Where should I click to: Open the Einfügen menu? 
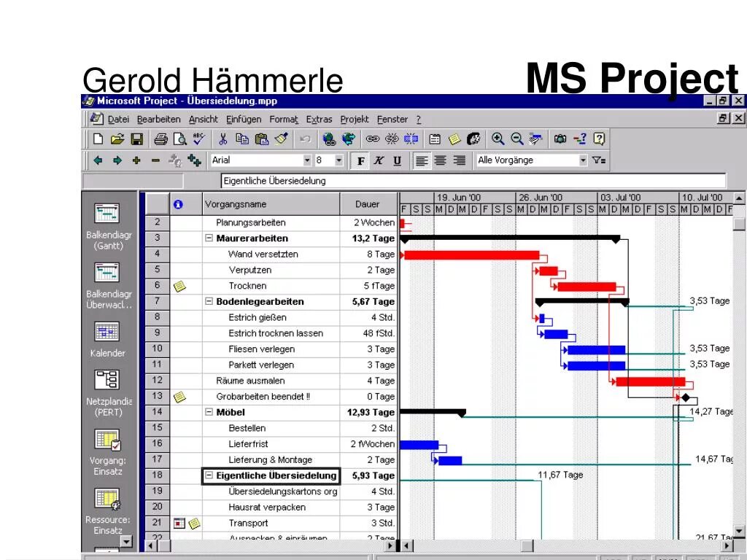pos(244,120)
